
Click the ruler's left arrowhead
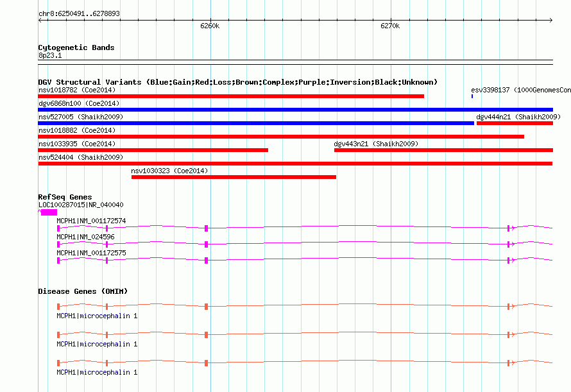click(x=40, y=21)
